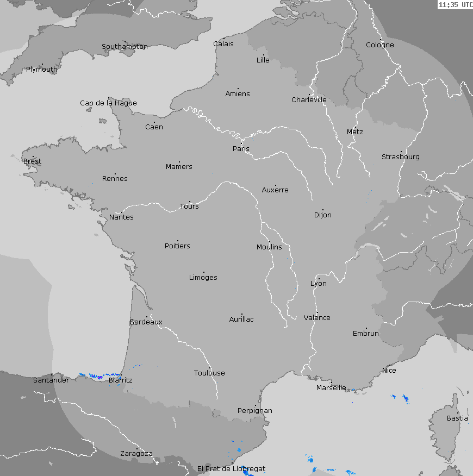Click the lightning strikes near Biarritz
Image resolution: width=473 pixels, height=476 pixels.
[x=99, y=375]
